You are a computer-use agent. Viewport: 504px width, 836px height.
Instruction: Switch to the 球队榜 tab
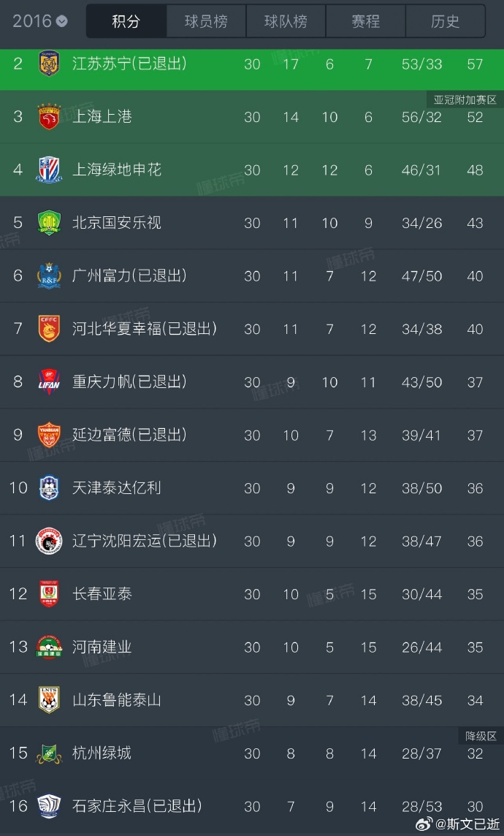pyautogui.click(x=286, y=21)
